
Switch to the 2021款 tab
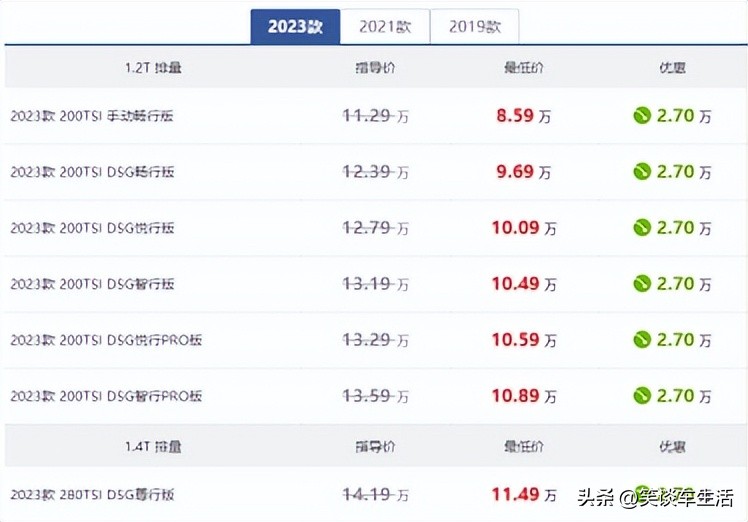coord(385,27)
